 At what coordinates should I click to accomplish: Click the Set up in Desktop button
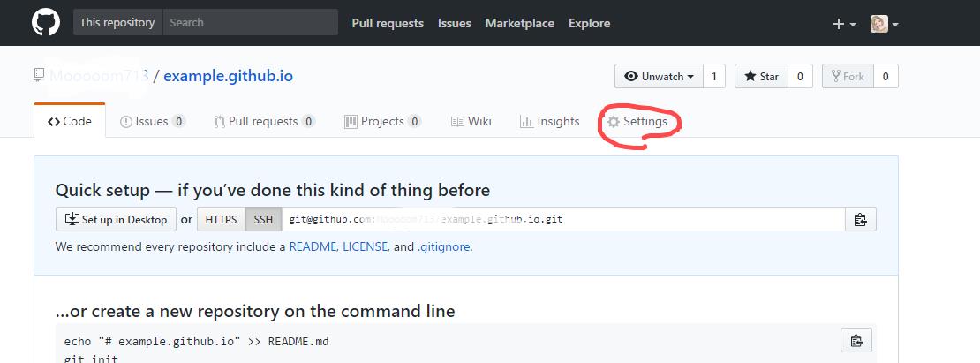pyautogui.click(x=115, y=220)
